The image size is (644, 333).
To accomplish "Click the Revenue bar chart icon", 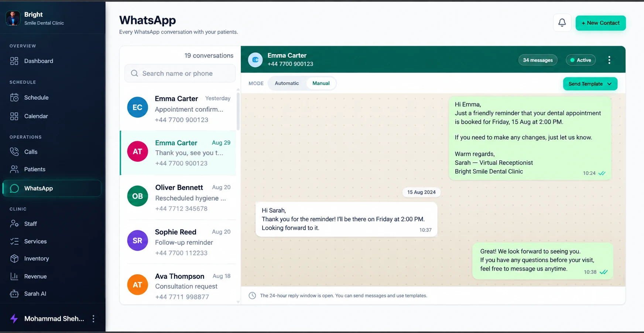I will (x=14, y=276).
